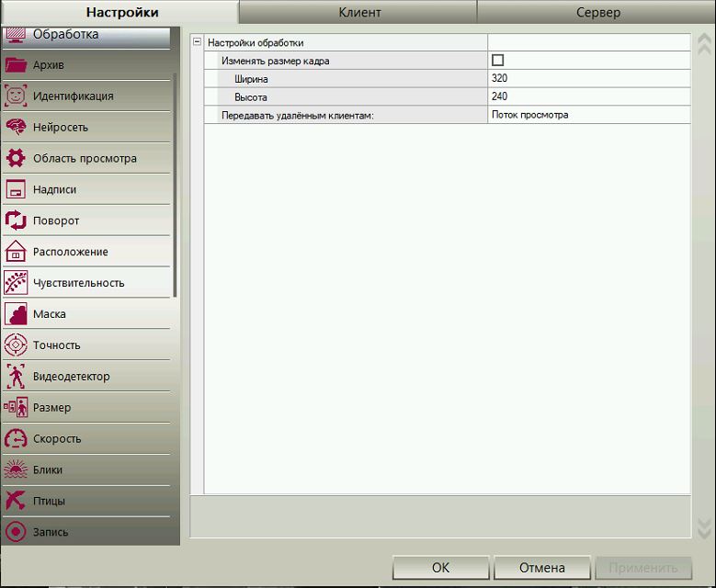Click the double-chevron scroll up arrow
This screenshot has height=588, width=716.
(x=704, y=44)
